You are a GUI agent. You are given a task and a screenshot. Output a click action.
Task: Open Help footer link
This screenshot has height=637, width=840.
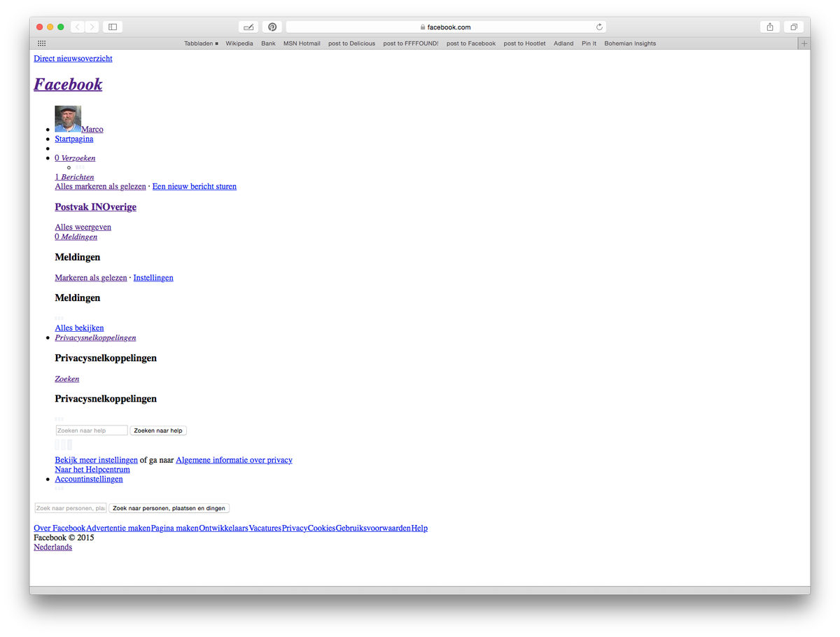coord(419,528)
